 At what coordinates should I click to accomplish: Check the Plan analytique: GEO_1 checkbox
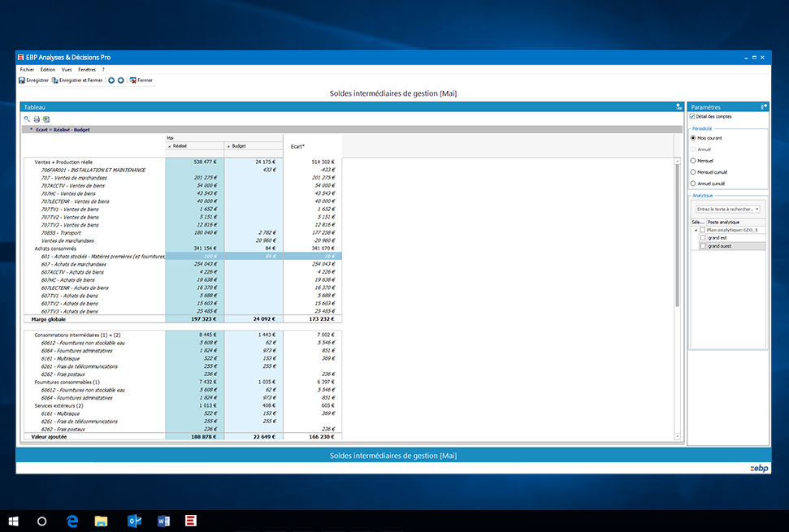click(x=703, y=230)
